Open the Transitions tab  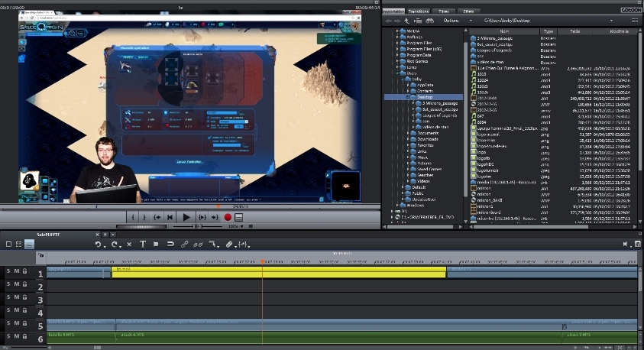419,11
